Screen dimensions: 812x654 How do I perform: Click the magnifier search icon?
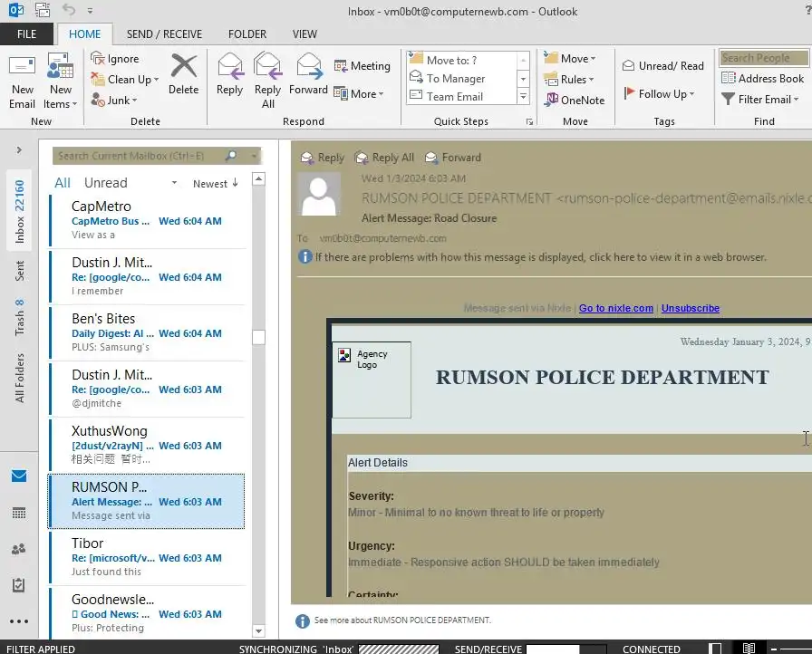tap(231, 155)
